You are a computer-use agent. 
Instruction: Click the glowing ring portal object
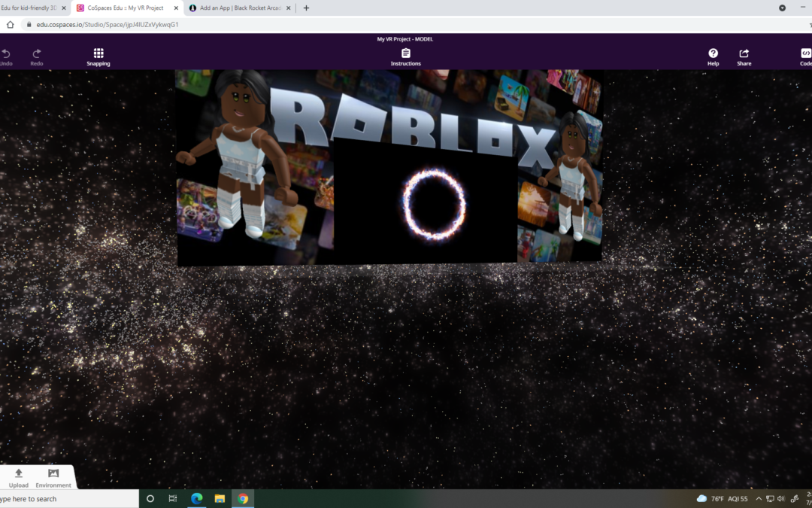pyautogui.click(x=434, y=204)
